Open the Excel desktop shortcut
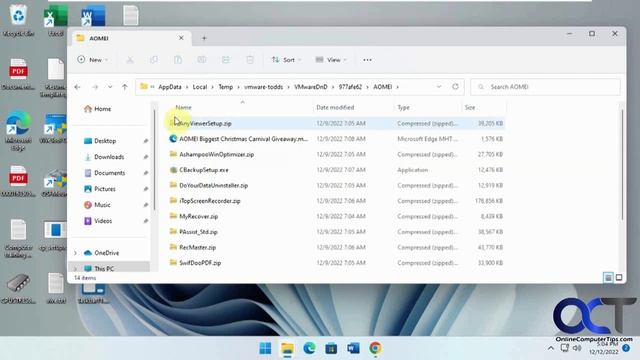Viewport: 640px width, 360px height. [x=56, y=21]
